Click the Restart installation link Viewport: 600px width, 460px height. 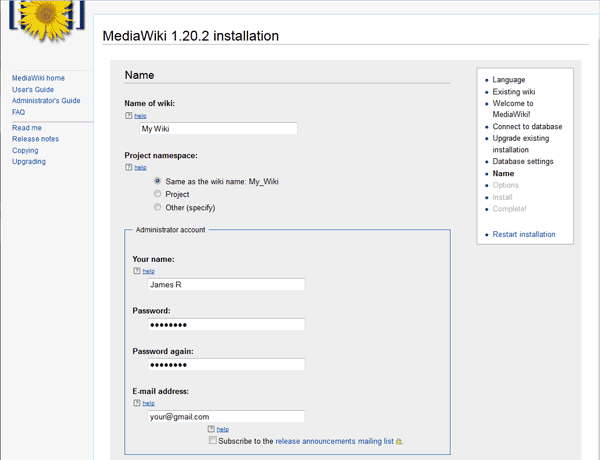point(524,235)
